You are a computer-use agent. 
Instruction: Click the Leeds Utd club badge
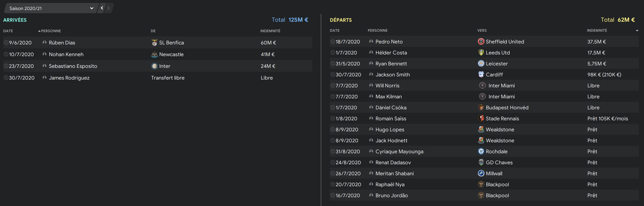click(481, 53)
